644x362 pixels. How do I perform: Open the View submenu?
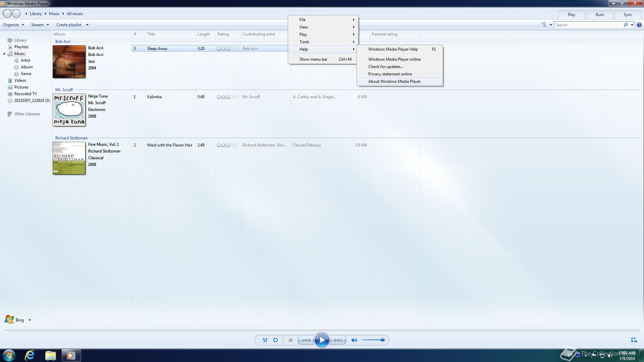click(x=323, y=27)
